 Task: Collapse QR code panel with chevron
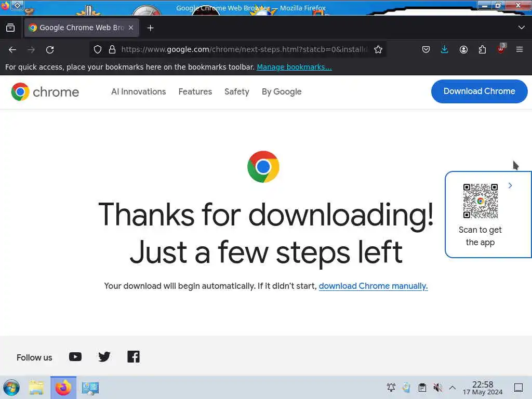[x=510, y=185]
